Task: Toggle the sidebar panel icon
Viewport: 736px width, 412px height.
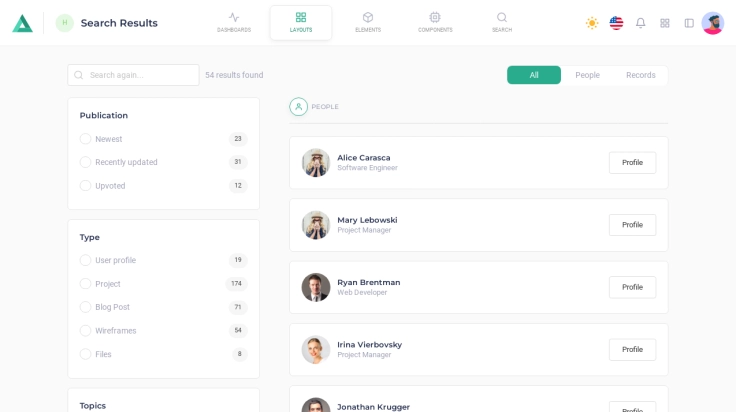Action: (x=689, y=23)
